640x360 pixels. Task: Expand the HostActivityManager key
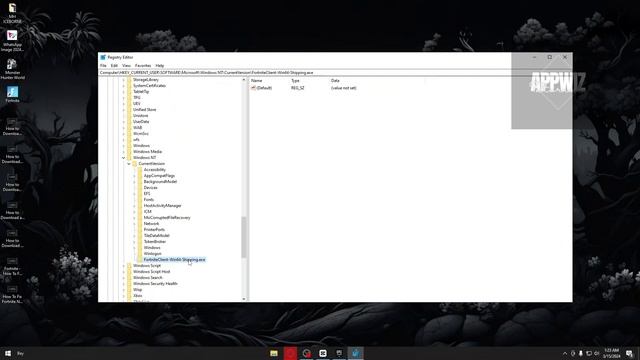coord(134,206)
